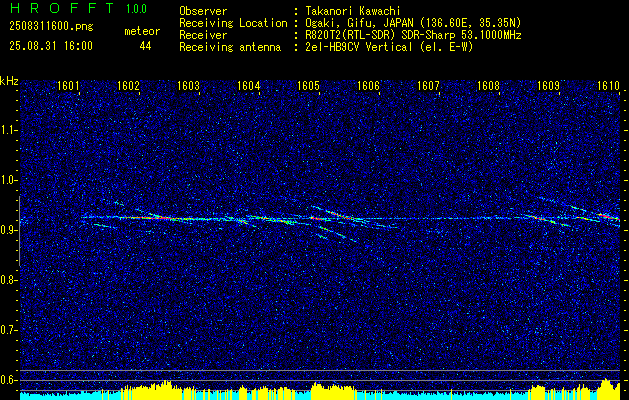Click the 1607 time marker
Image resolution: width=629 pixels, height=400 pixels.
click(428, 85)
